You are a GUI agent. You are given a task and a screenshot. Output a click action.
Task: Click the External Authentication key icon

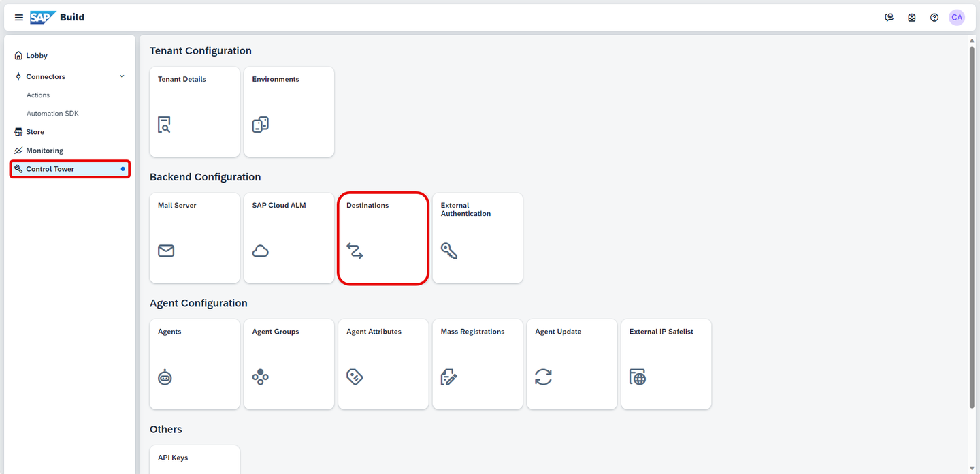pyautogui.click(x=449, y=251)
